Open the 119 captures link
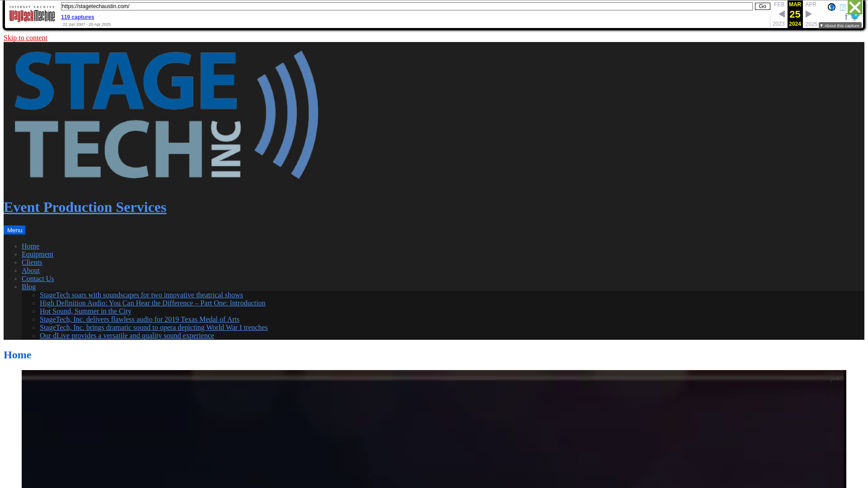Image resolution: width=868 pixels, height=488 pixels. coord(77,17)
